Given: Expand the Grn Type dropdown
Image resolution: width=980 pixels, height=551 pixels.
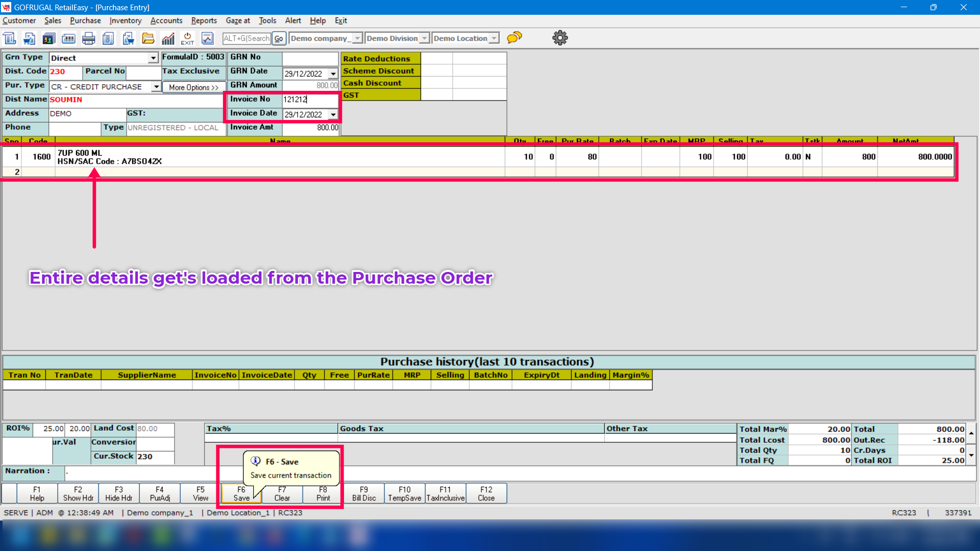Looking at the screenshot, I should (153, 58).
